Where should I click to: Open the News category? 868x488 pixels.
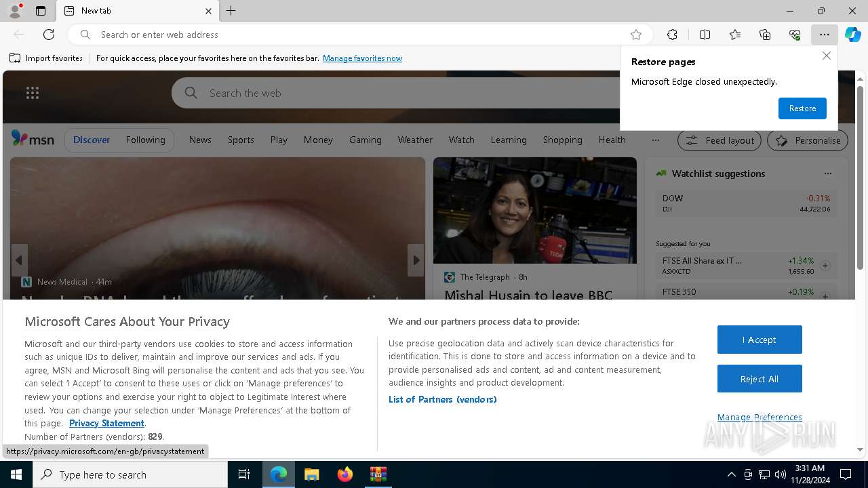(200, 140)
